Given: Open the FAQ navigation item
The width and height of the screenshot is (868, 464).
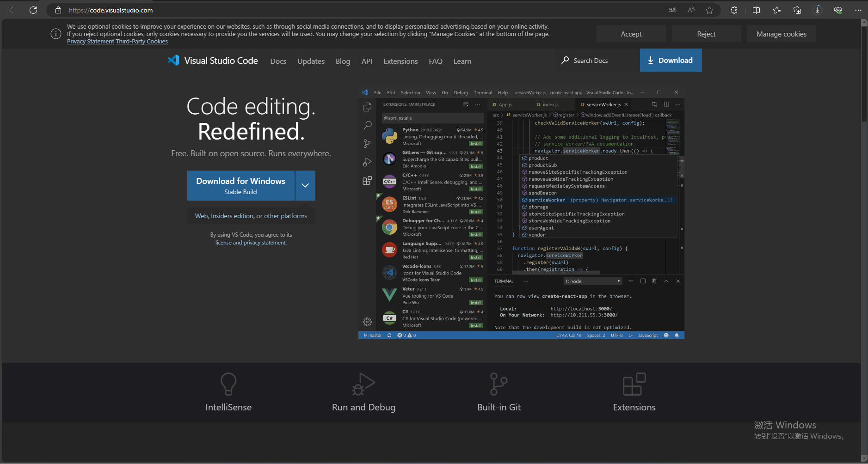Looking at the screenshot, I should 436,61.
